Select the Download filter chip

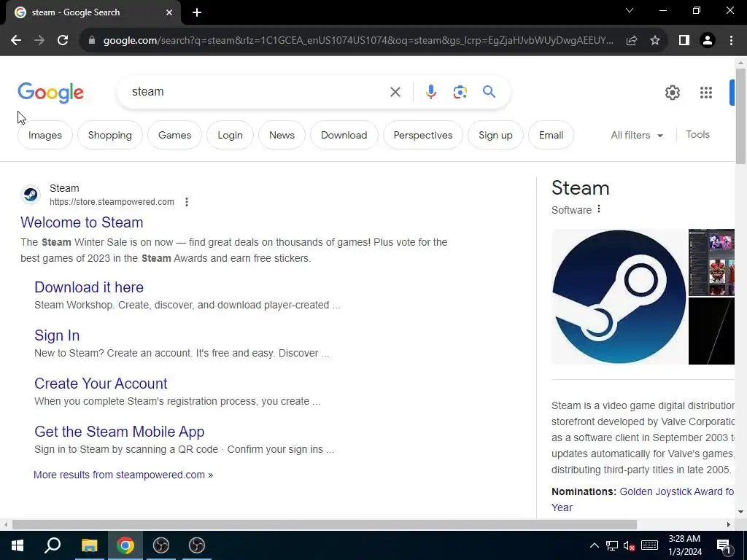click(344, 135)
